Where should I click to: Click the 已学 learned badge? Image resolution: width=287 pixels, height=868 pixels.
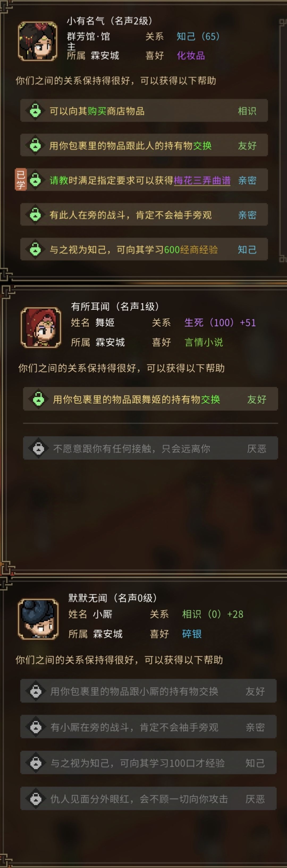coord(20,179)
